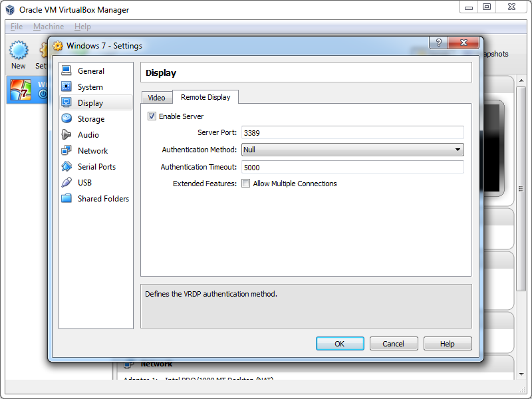The image size is (532, 399).
Task: Focus the Authentication Timeout field
Action: click(352, 167)
